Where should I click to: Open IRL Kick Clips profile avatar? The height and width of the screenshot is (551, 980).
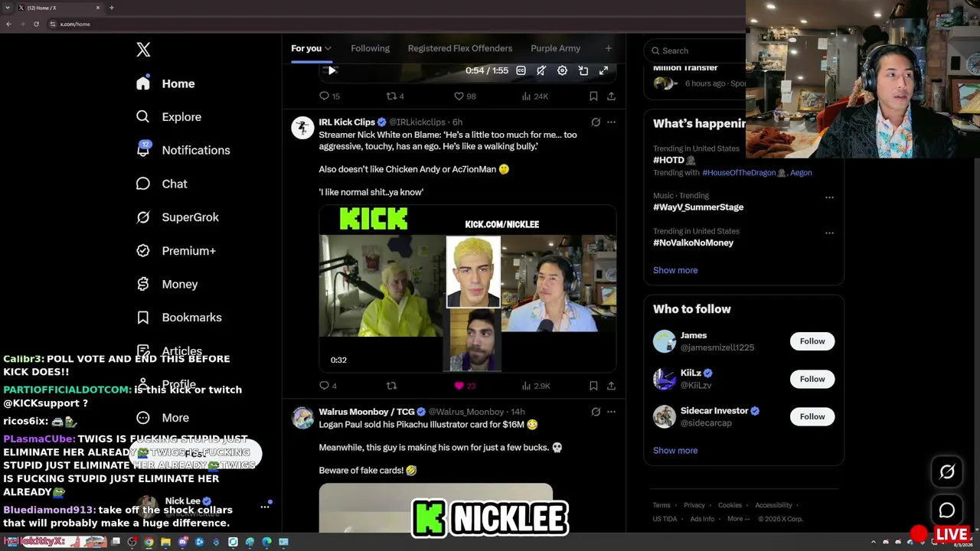click(x=302, y=128)
